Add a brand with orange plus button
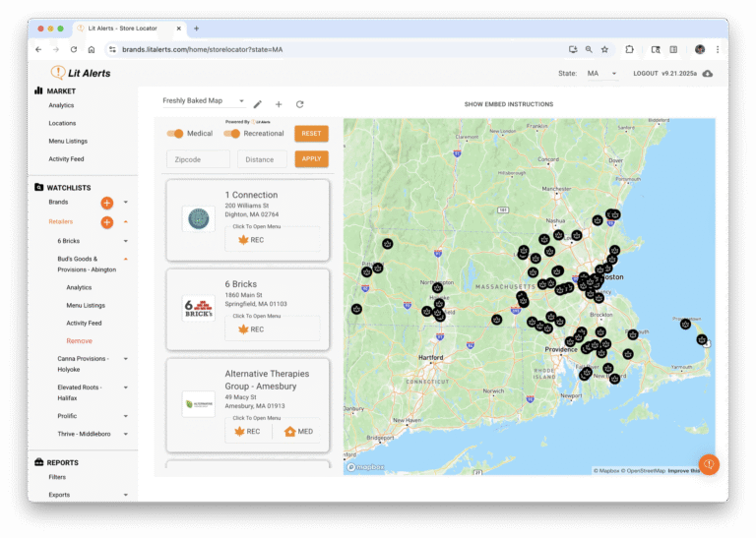756x538 pixels. click(x=107, y=203)
